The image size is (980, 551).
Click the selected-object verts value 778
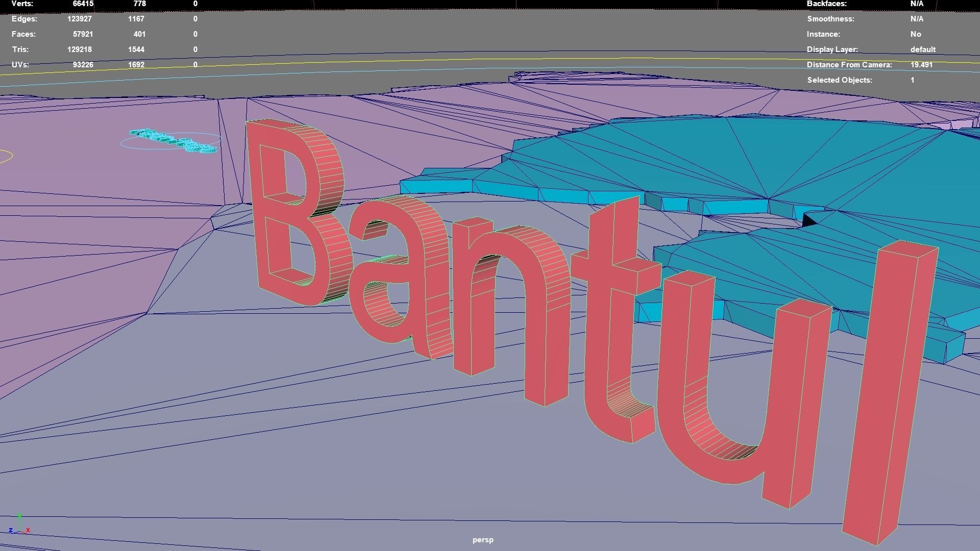pyautogui.click(x=139, y=4)
